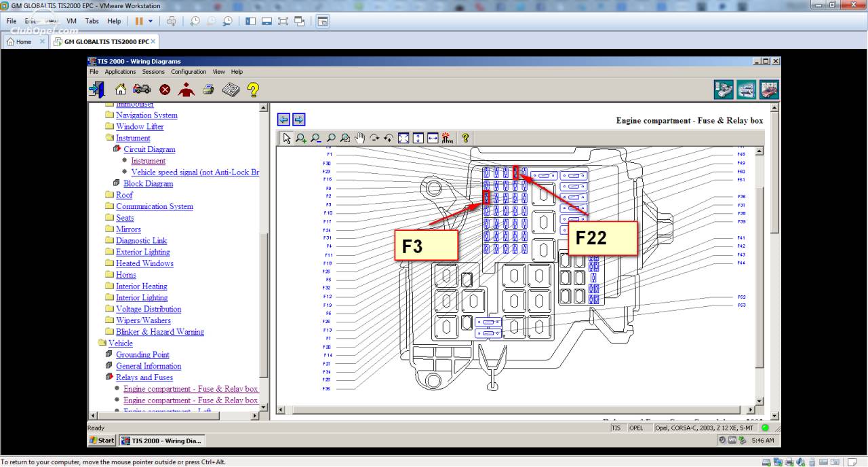Image resolution: width=868 pixels, height=467 pixels.
Task: Select the GM GLOBALTIS TIS2000 EPC tab
Action: coord(104,41)
